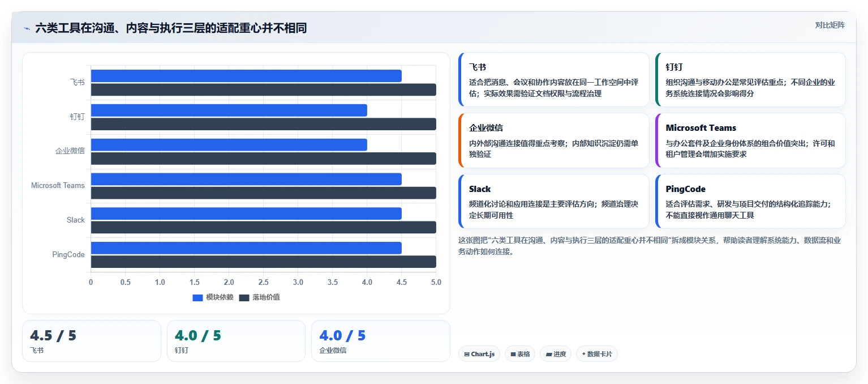Click the dark 落地价值 bar for PingCode
868x384 pixels.
(x=264, y=262)
